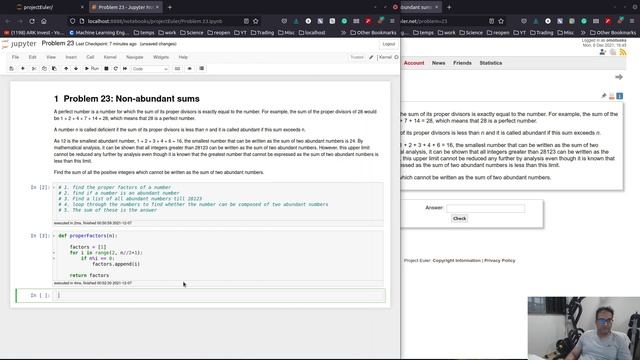
Task: Move selected cell up with the arrow icon
Action: coord(66,69)
